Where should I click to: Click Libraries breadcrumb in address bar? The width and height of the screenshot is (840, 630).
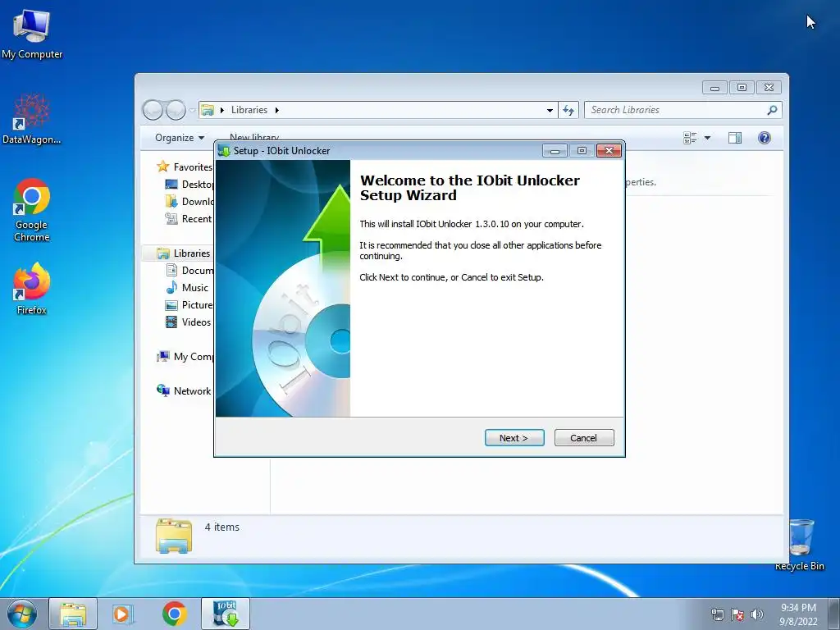pos(249,110)
